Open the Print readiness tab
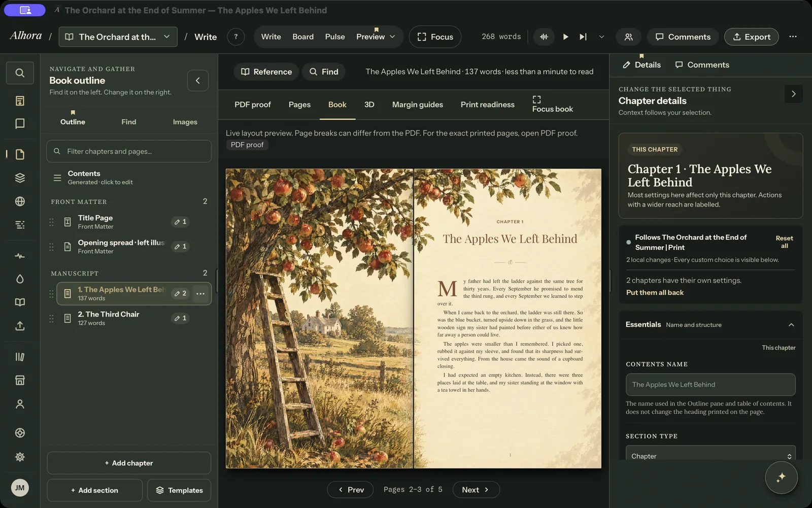This screenshot has height=508, width=812. point(488,105)
